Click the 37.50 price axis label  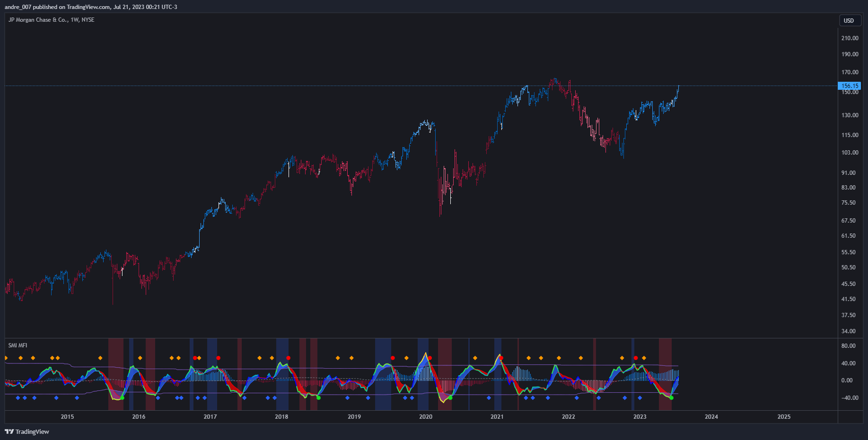tap(849, 315)
